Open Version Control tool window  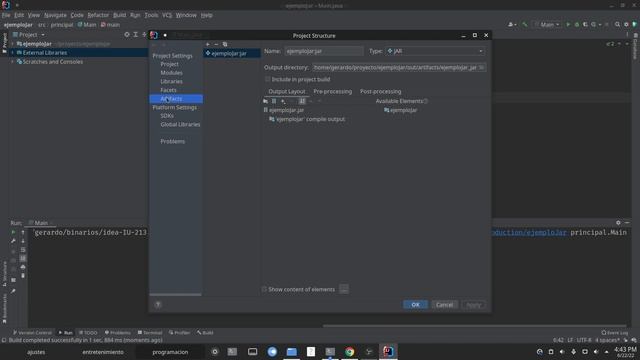coord(32,333)
